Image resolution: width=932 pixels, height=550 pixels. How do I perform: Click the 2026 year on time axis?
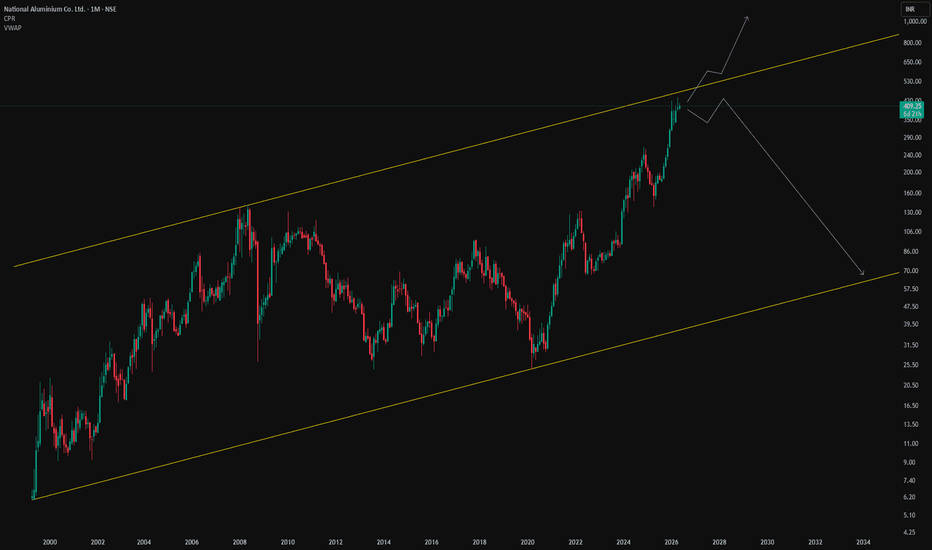pyautogui.click(x=672, y=542)
